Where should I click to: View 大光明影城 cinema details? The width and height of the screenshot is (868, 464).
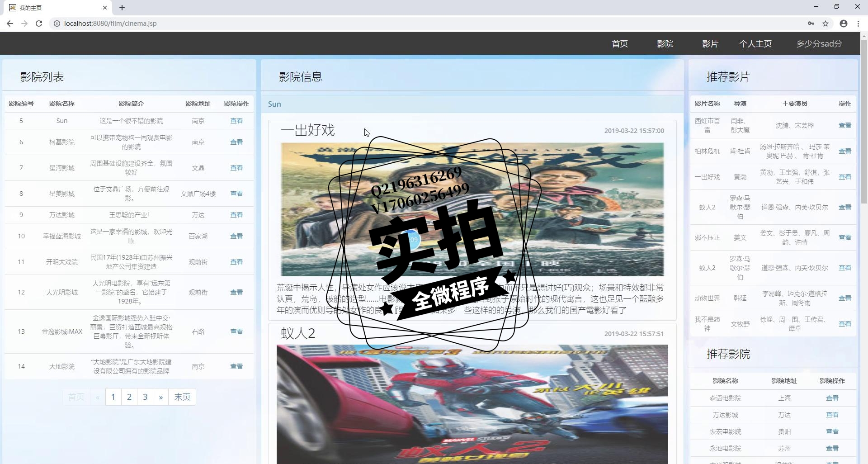[x=236, y=292]
